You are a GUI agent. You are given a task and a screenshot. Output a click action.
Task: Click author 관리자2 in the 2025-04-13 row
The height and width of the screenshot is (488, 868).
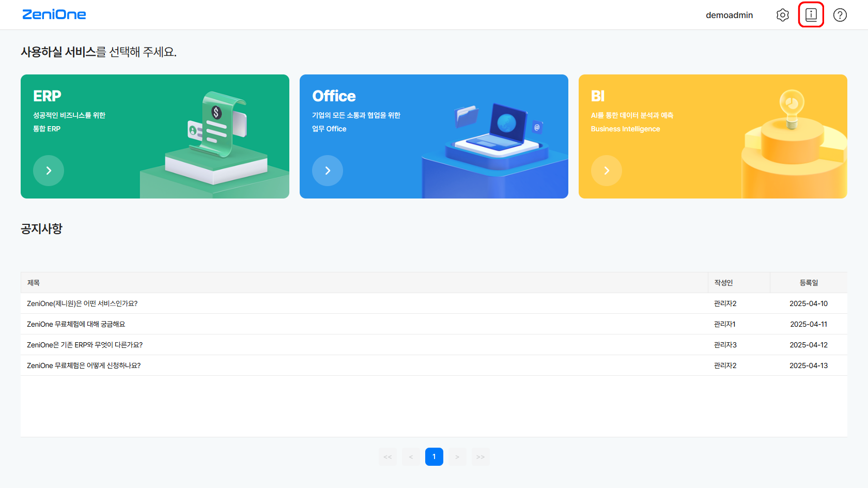click(x=725, y=365)
